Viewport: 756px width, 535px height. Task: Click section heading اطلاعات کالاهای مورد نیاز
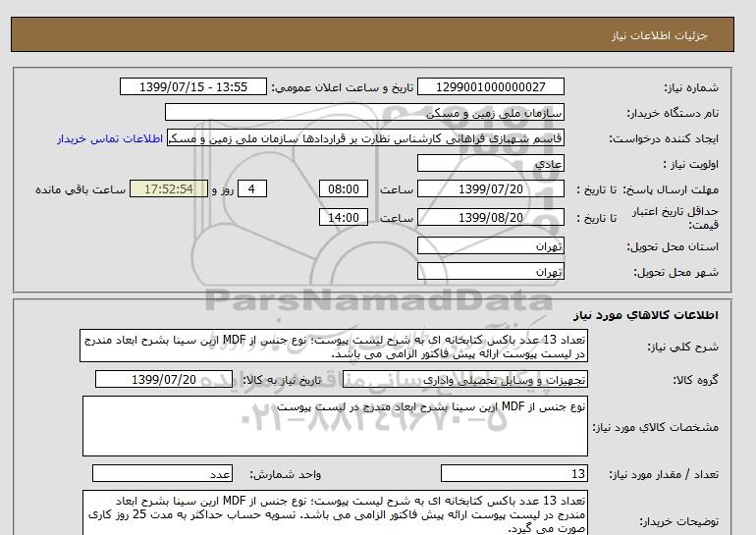click(646, 315)
